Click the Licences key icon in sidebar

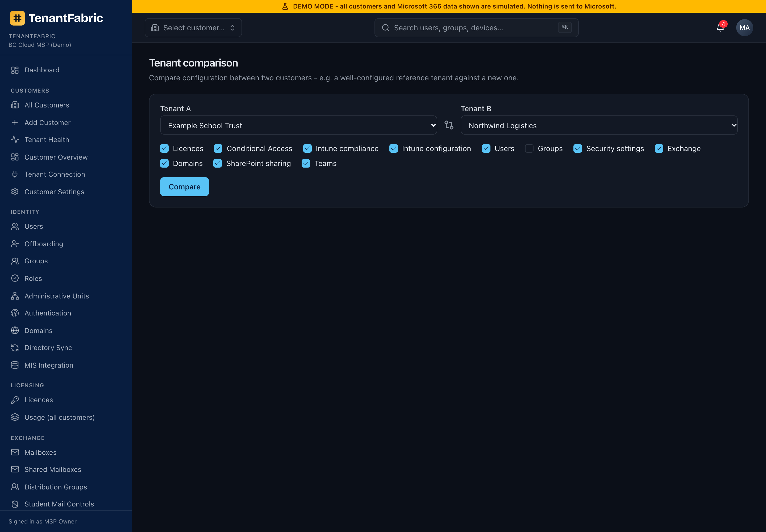15,400
